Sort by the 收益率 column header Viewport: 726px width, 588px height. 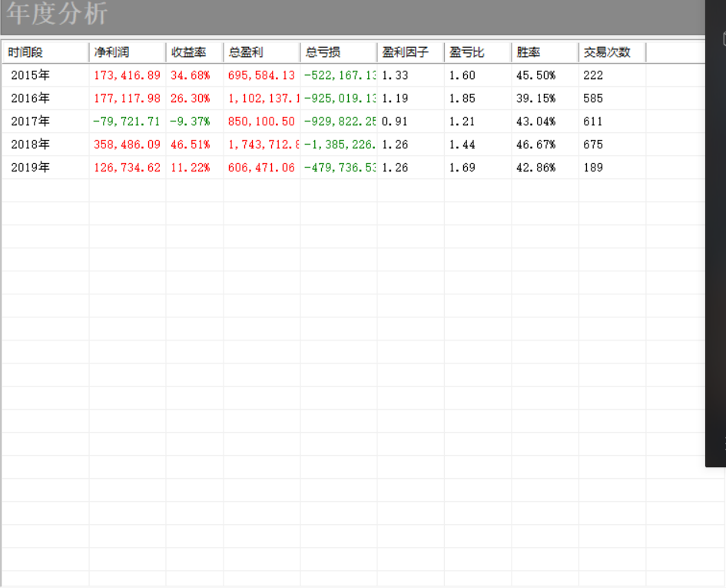click(194, 52)
